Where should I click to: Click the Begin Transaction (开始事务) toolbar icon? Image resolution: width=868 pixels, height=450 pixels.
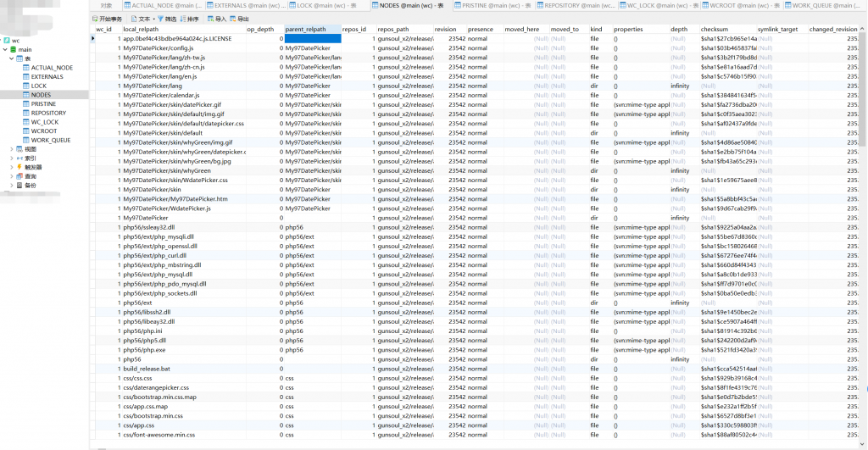[95, 18]
